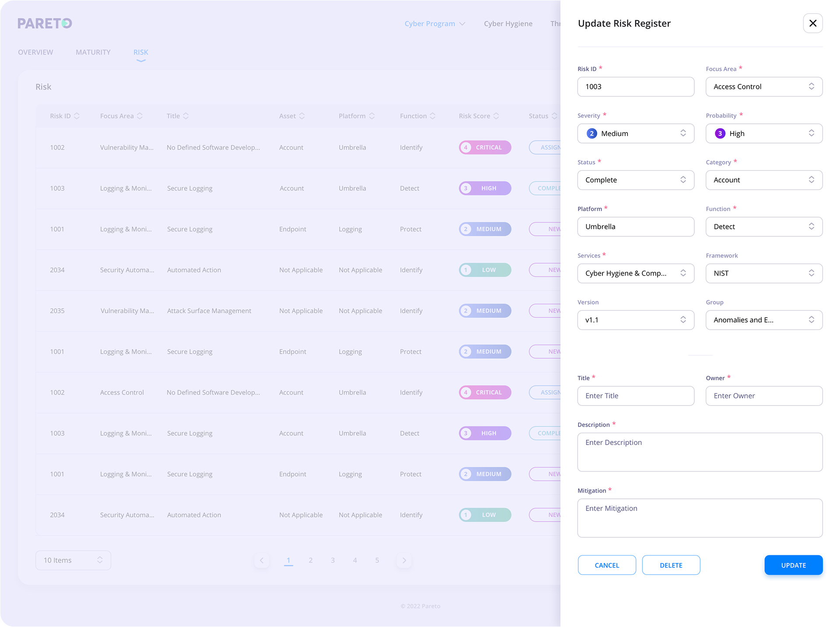Go to page 4

[x=355, y=560]
